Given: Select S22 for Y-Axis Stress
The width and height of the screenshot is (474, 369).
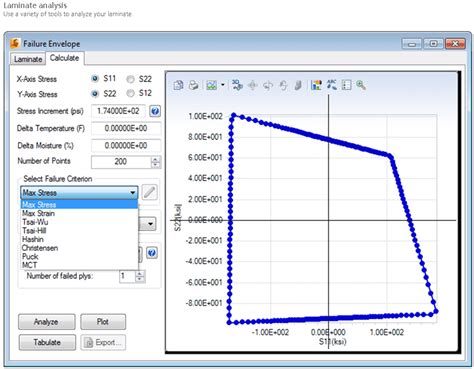Looking at the screenshot, I should pos(95,94).
